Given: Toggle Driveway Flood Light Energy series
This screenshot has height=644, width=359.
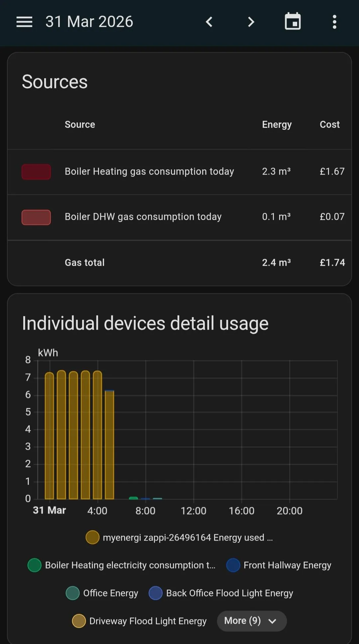Looking at the screenshot, I should (x=140, y=621).
